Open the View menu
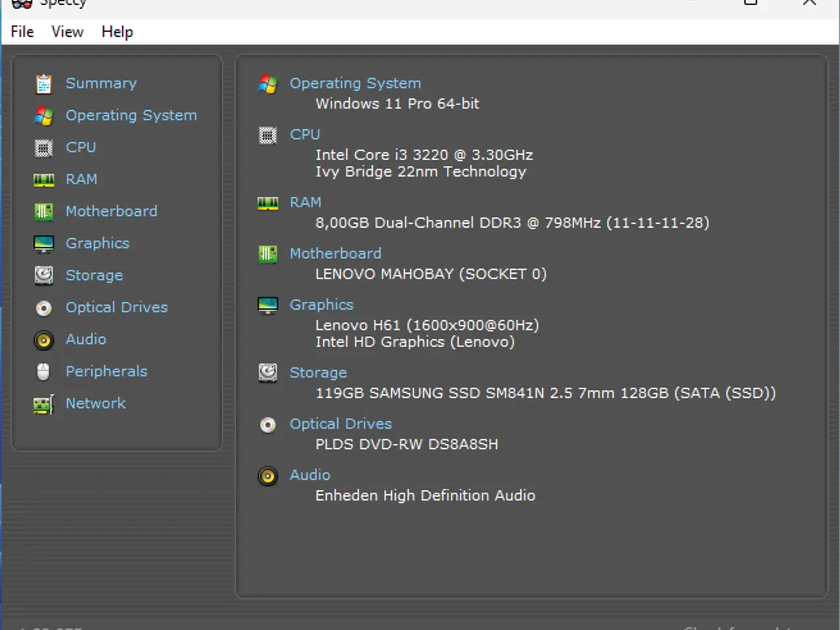 click(68, 31)
